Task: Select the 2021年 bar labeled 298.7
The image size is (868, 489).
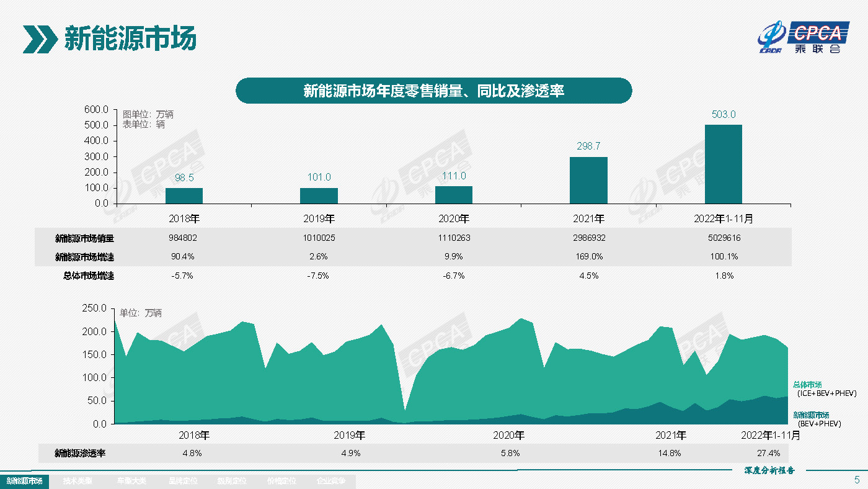Action: coord(588,180)
